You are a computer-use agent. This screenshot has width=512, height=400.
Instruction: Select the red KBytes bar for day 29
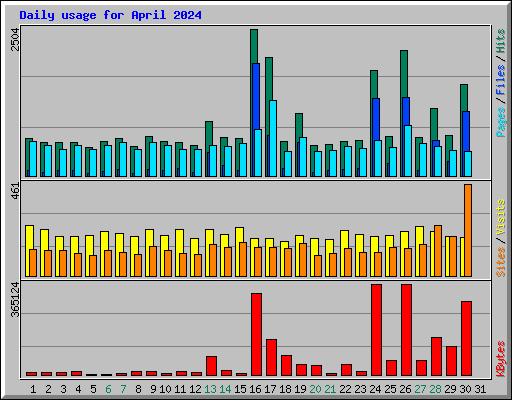click(451, 361)
